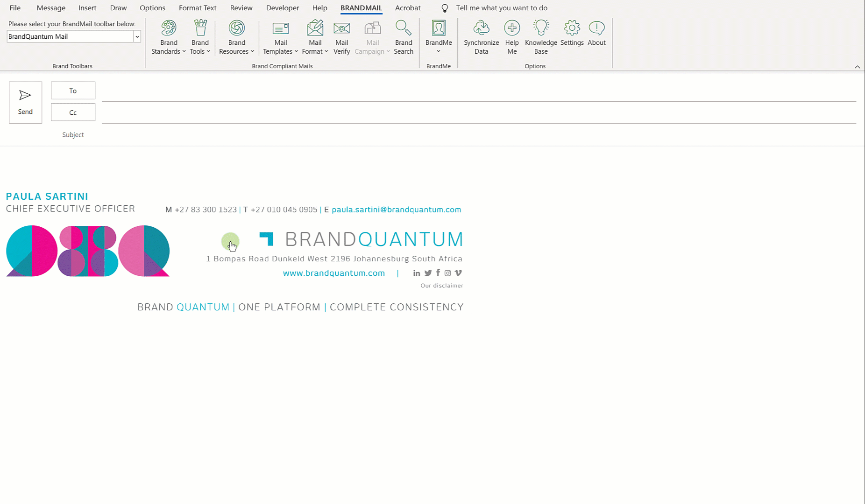The height and width of the screenshot is (504, 865).
Task: Click the colorful BBQ signature graphic
Action: pos(88,251)
